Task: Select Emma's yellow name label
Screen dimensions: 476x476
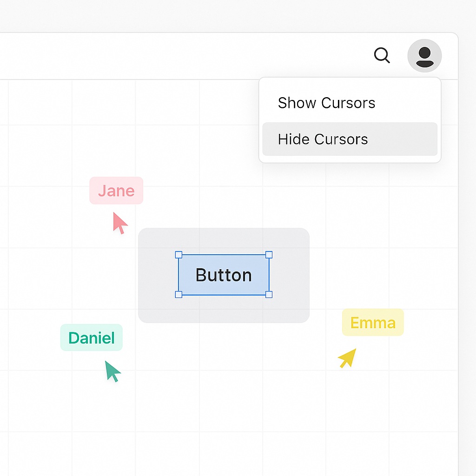Action: tap(372, 322)
